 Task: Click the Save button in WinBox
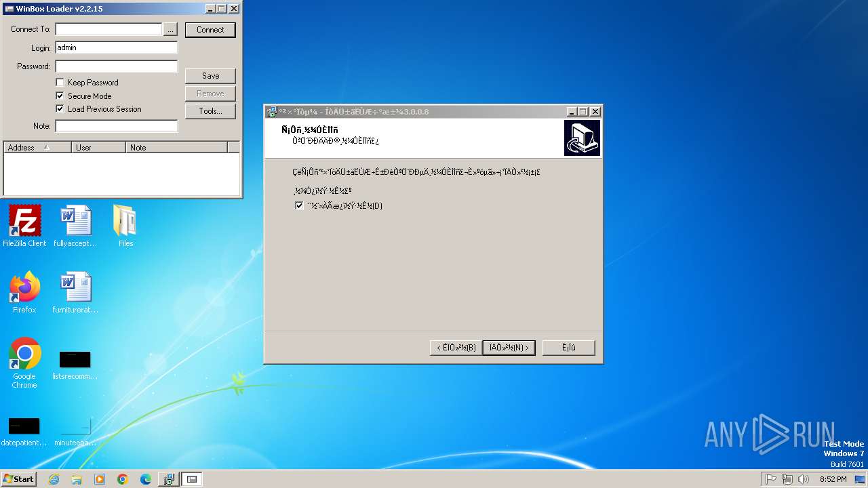[210, 76]
